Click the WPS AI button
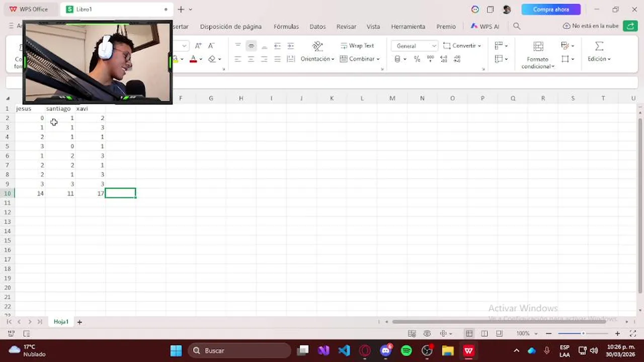The height and width of the screenshot is (362, 644). coord(485,26)
